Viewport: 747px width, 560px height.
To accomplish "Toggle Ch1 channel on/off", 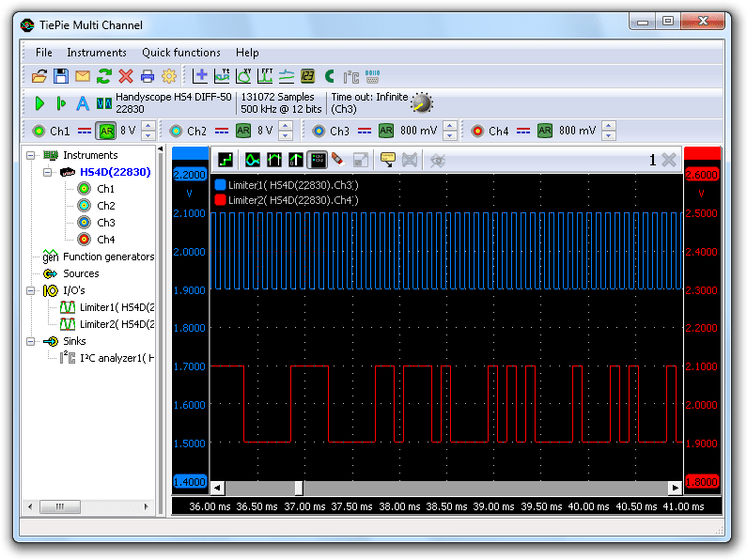I will point(39,131).
